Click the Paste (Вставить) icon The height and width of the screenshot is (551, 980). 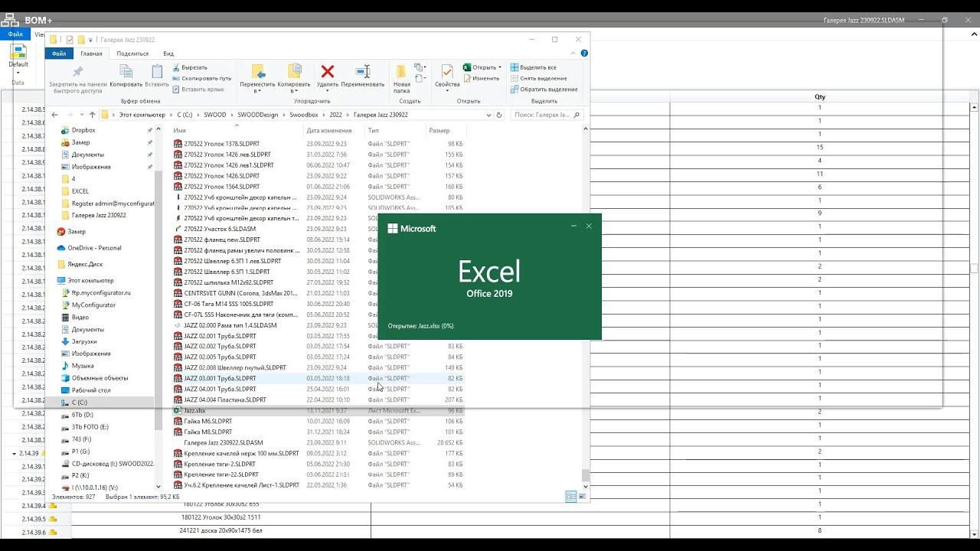click(x=157, y=72)
